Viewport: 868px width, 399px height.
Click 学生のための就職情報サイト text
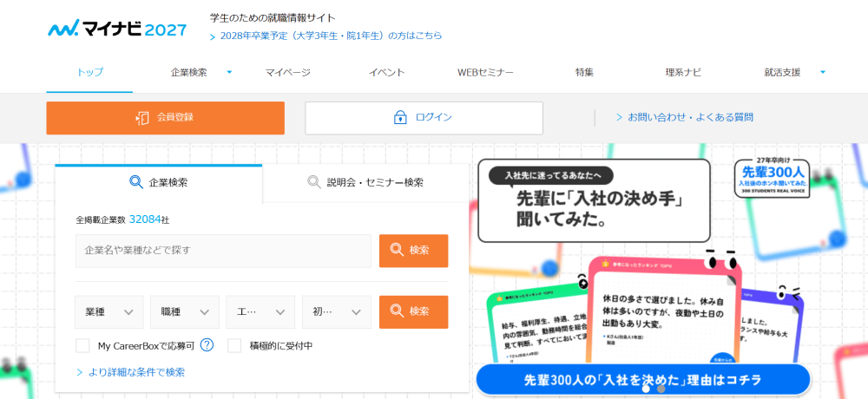pyautogui.click(x=273, y=17)
